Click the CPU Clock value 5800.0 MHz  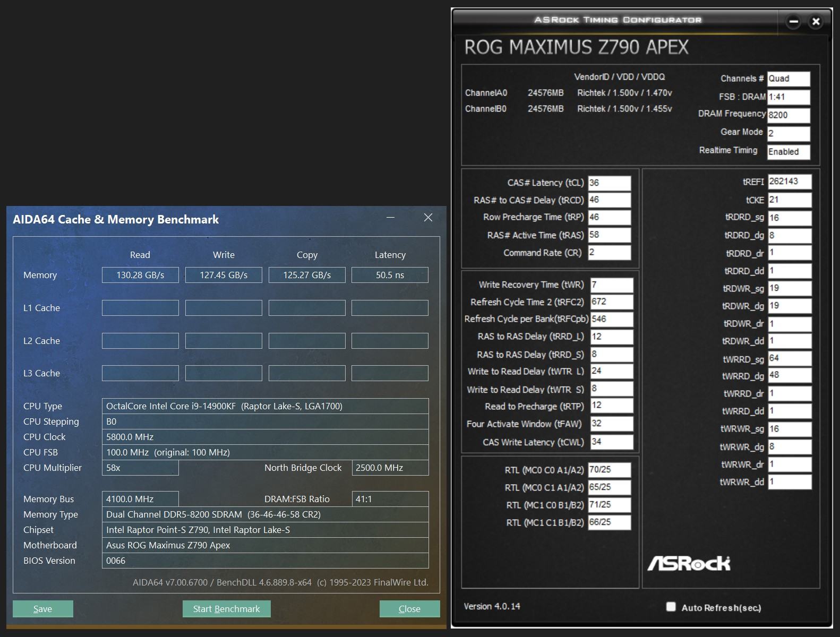point(265,437)
